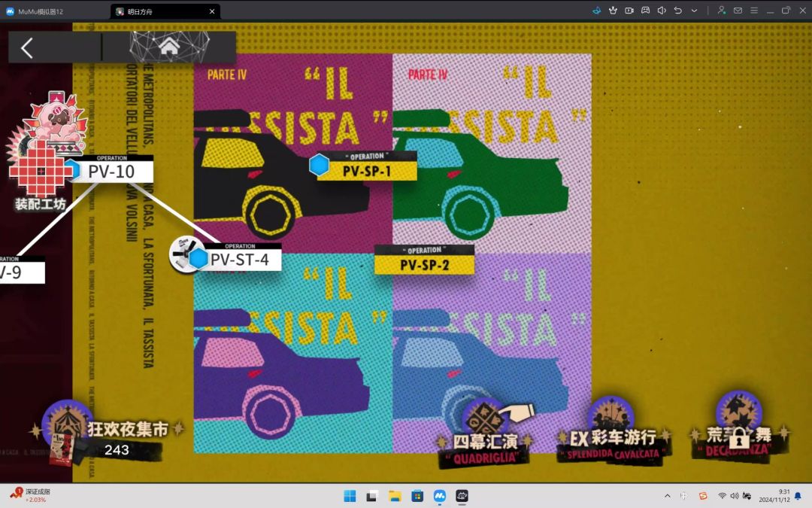
Task: Select the PV-ST-4 story node
Action: (239, 257)
